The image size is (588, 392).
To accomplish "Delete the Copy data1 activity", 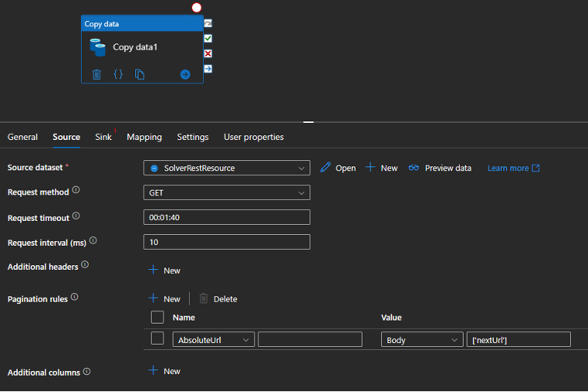I will [x=96, y=75].
